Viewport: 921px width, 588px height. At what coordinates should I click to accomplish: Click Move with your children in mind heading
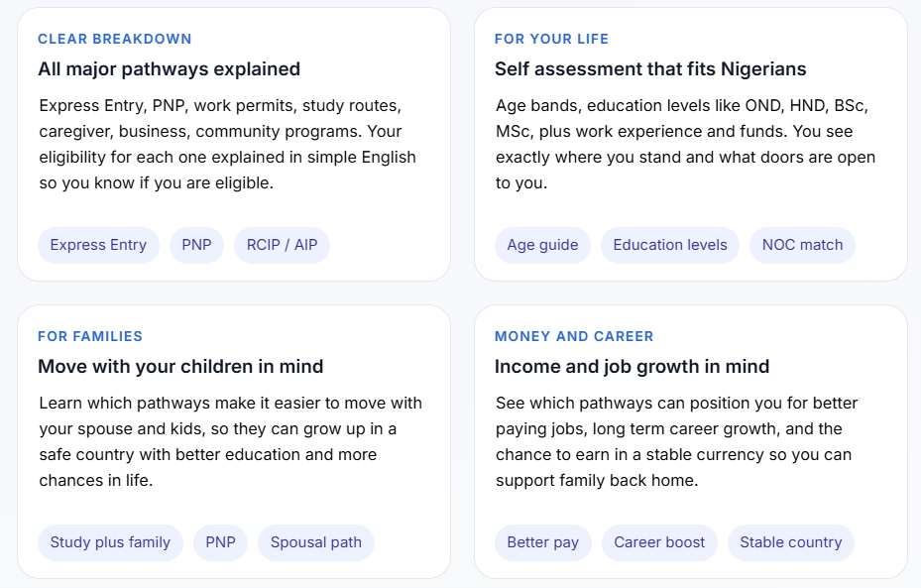pyautogui.click(x=180, y=366)
